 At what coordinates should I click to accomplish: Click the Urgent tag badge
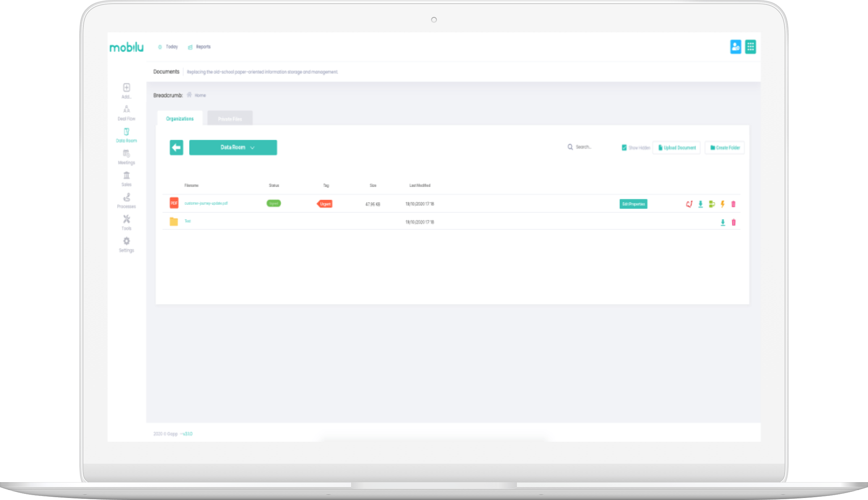pos(325,204)
